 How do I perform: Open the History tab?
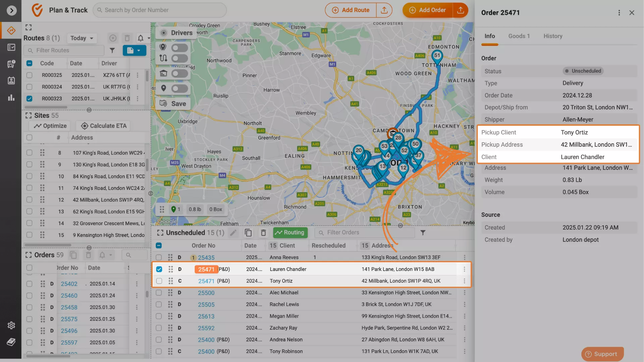click(553, 36)
